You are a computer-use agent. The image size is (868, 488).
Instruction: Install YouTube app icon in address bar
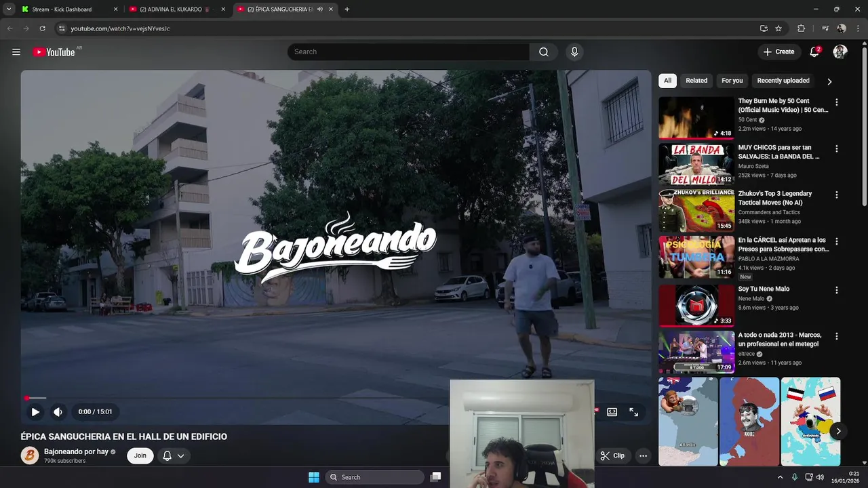pos(764,28)
